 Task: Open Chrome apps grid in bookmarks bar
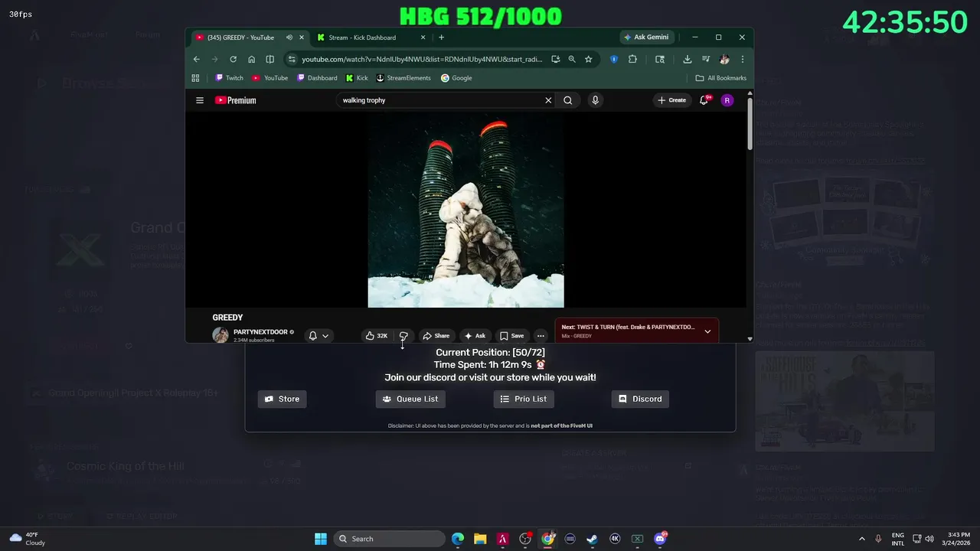click(195, 78)
